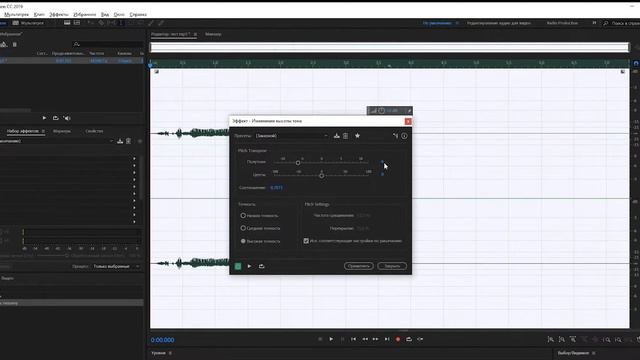Stop playback in the main transport

point(320,339)
